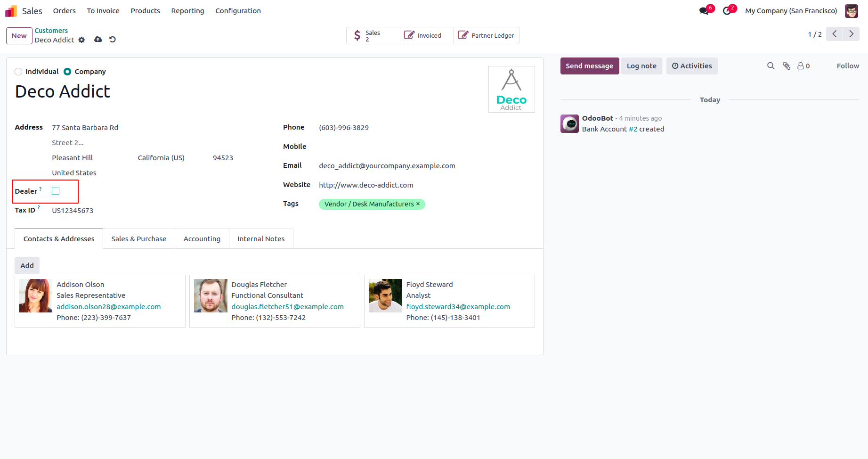868x459 pixels.
Task: Open Sales smart button with dollar icon
Action: point(373,35)
